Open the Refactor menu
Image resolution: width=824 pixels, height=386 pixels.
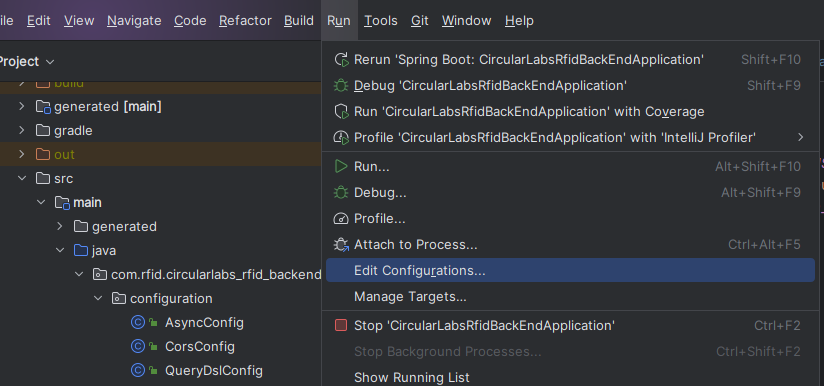click(x=245, y=20)
